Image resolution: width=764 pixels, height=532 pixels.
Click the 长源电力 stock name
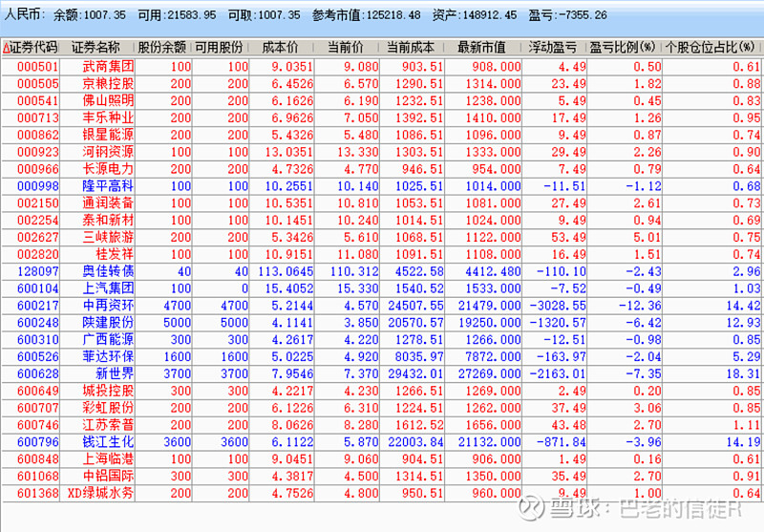coord(108,168)
